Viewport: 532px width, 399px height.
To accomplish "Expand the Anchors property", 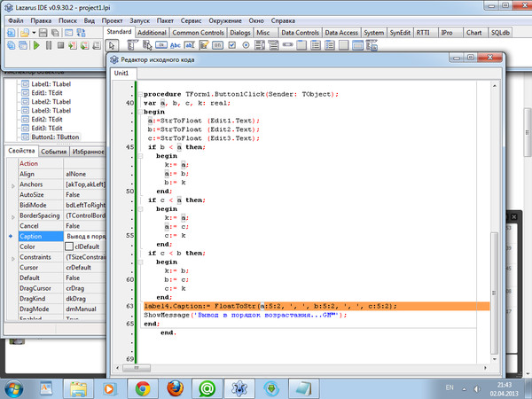I will coord(12,184).
